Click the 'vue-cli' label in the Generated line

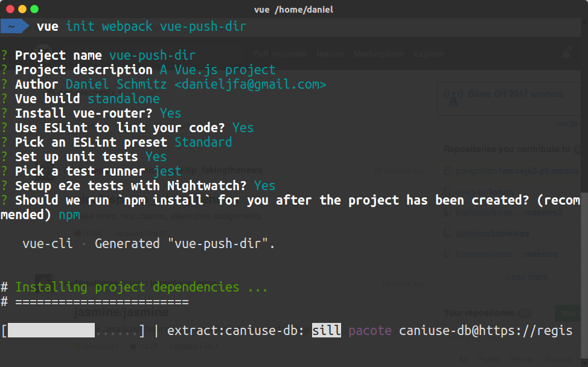pyautogui.click(x=48, y=244)
